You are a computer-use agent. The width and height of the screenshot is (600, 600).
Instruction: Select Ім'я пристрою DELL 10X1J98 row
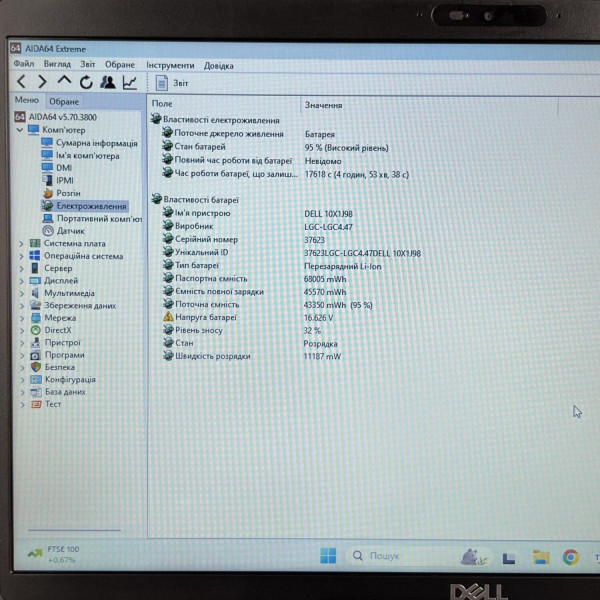click(258, 213)
